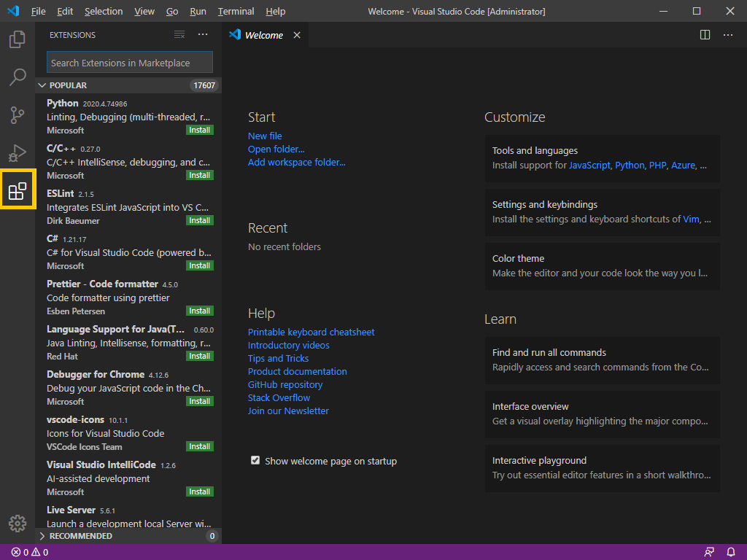
Task: Install Prettier - Code formatter extension
Action: pyautogui.click(x=200, y=311)
